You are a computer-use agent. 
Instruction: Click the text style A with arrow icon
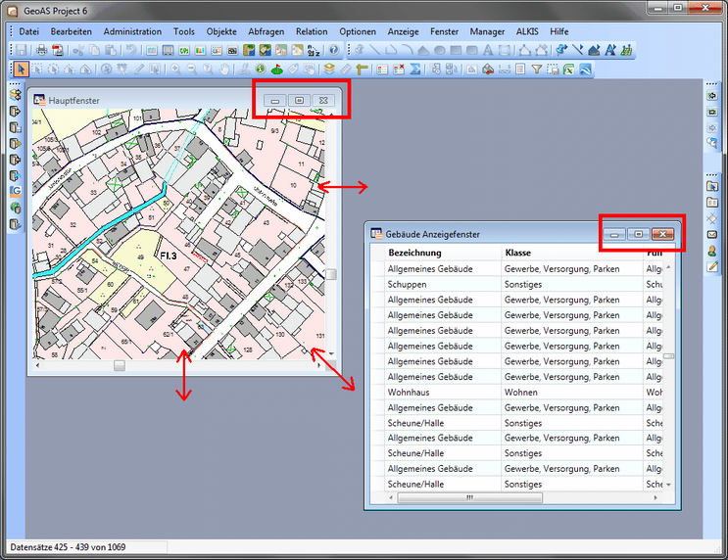pyautogui.click(x=610, y=50)
